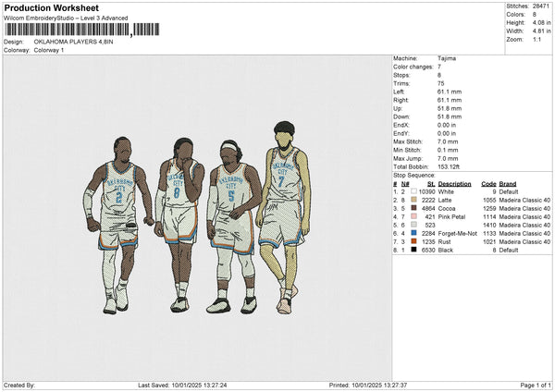Click the Code column header
Screen dimensions: 555x392
click(x=488, y=184)
